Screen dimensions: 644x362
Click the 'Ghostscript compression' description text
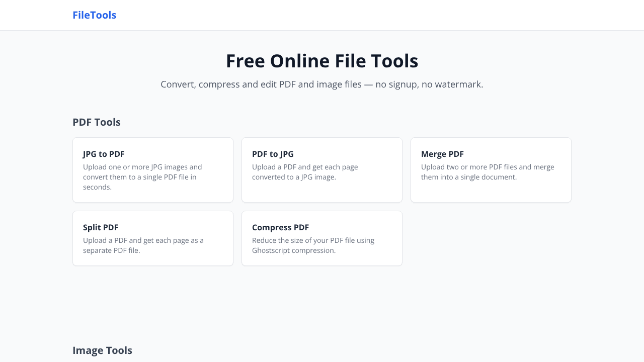(294, 250)
